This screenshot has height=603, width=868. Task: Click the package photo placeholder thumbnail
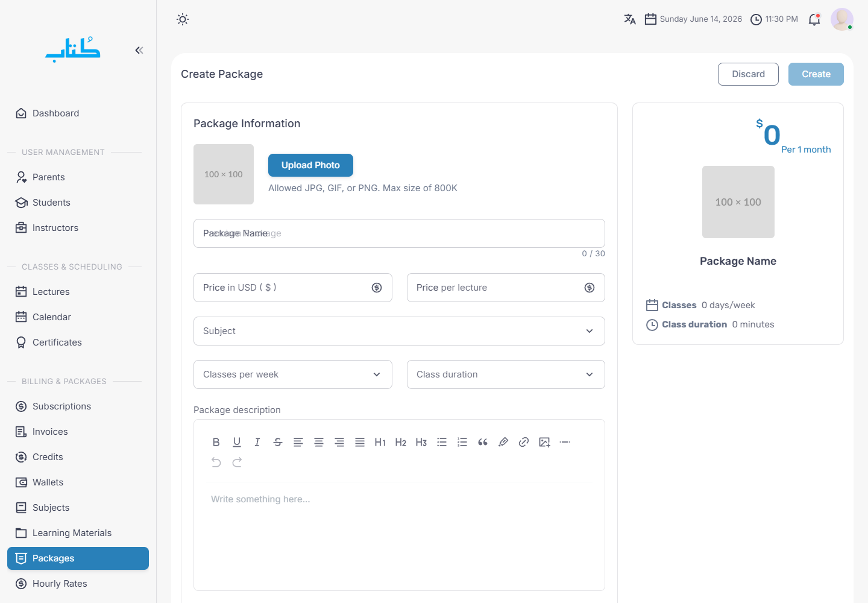(x=224, y=174)
